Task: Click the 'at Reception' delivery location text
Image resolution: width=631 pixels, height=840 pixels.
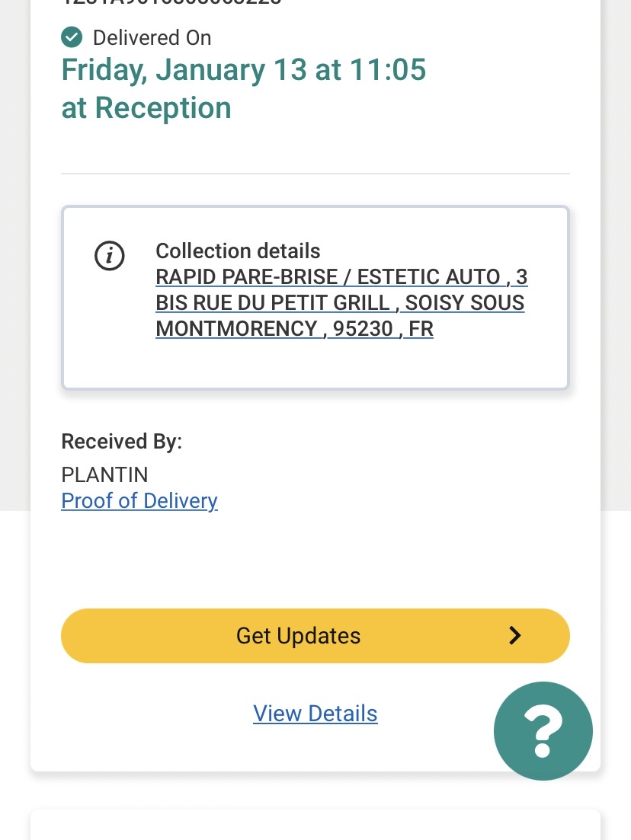Action: (146, 108)
